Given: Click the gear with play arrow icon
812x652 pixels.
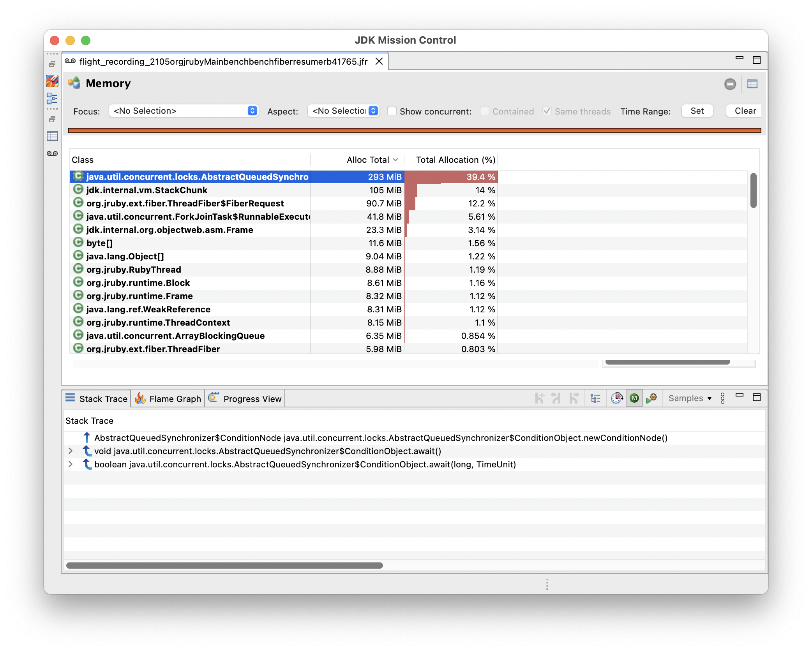Looking at the screenshot, I should [x=651, y=398].
